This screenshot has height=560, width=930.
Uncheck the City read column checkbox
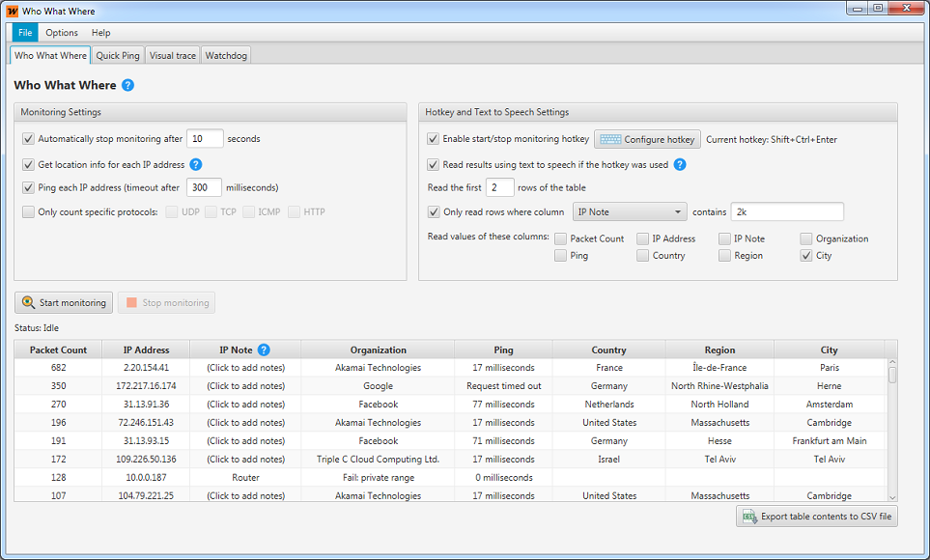(x=806, y=256)
